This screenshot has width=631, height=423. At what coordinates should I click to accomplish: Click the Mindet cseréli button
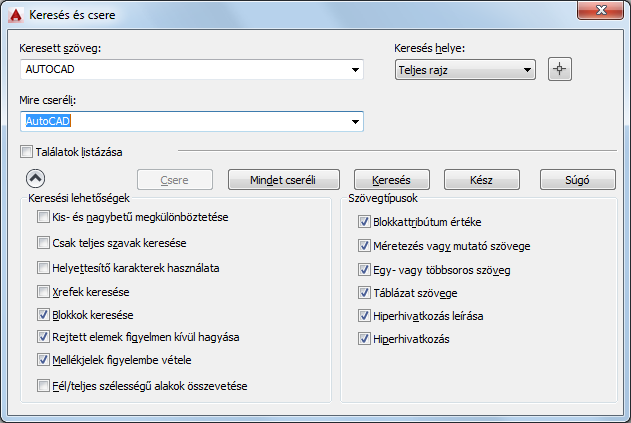[284, 180]
